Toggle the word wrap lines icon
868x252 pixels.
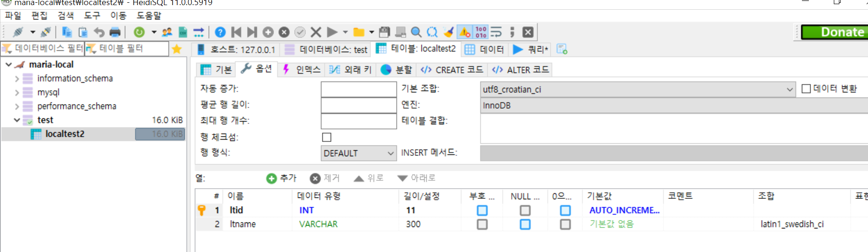pyautogui.click(x=496, y=32)
